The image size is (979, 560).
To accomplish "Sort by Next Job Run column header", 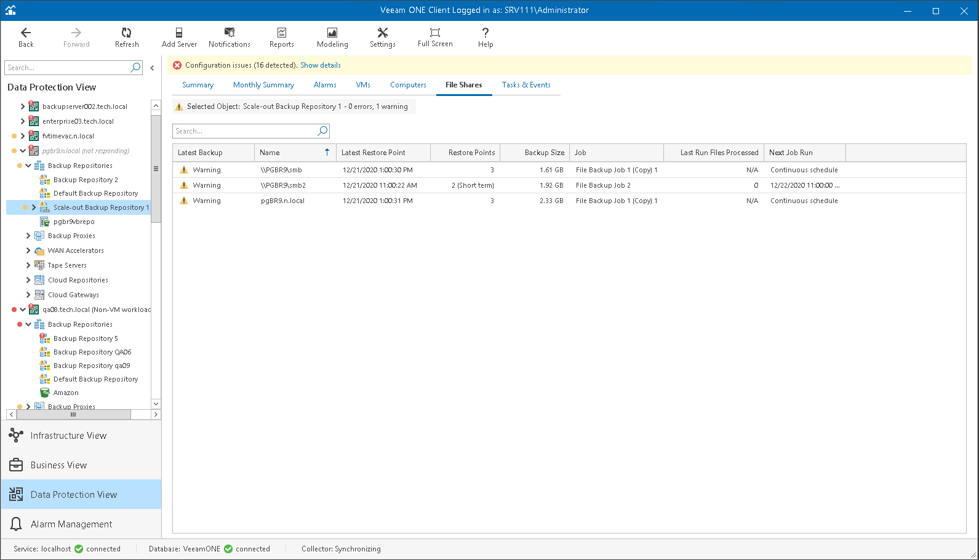I will coord(805,153).
